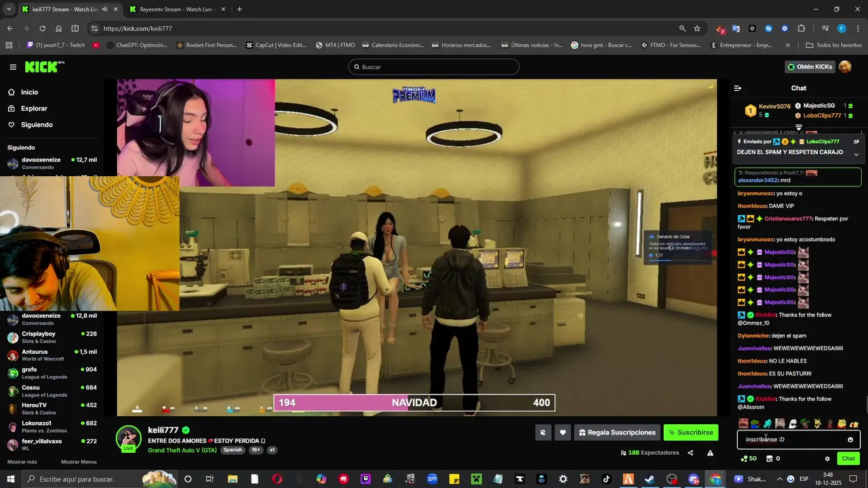Expand the chat leaderboard arrow
Screen dimensions: 868x488
pos(799,127)
